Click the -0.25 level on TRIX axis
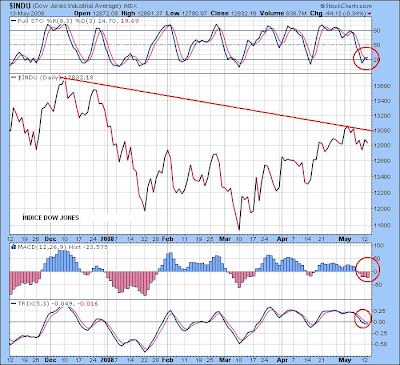Screen dimensions: 400x365 click(379, 333)
